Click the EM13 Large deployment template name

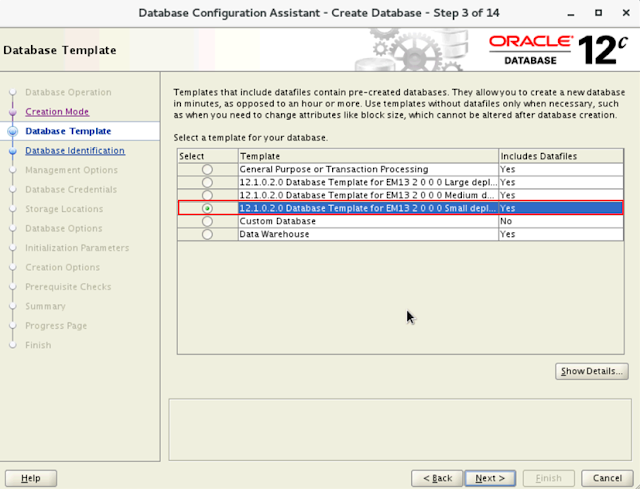[x=368, y=182]
